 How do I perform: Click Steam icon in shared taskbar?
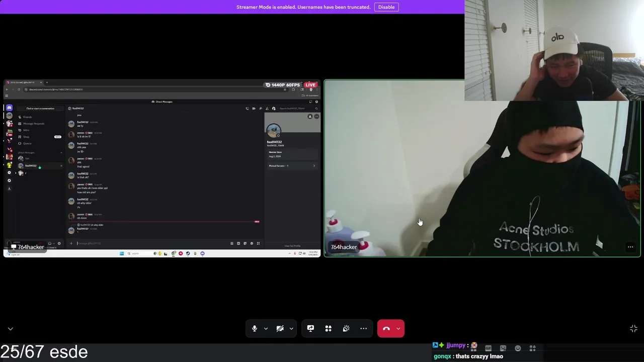(x=188, y=253)
